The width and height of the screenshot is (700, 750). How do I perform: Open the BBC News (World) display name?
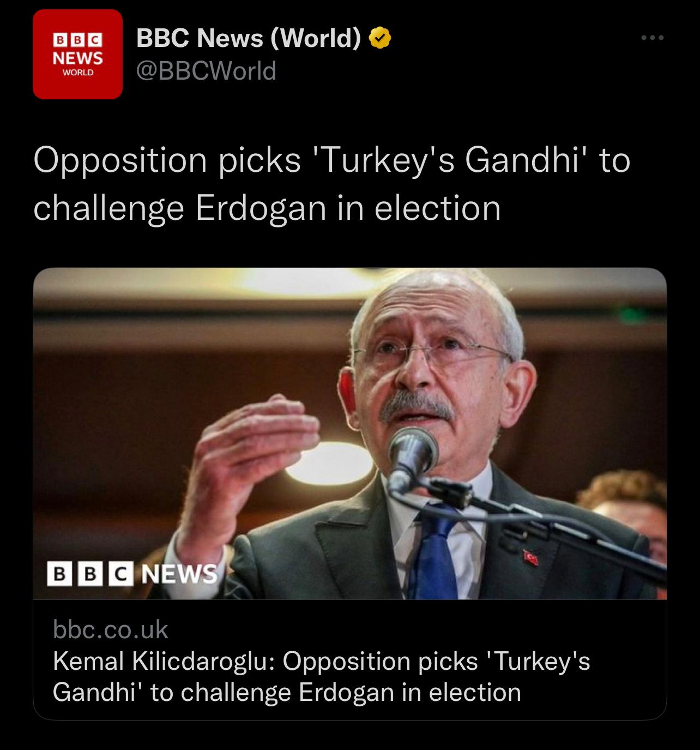(x=248, y=38)
